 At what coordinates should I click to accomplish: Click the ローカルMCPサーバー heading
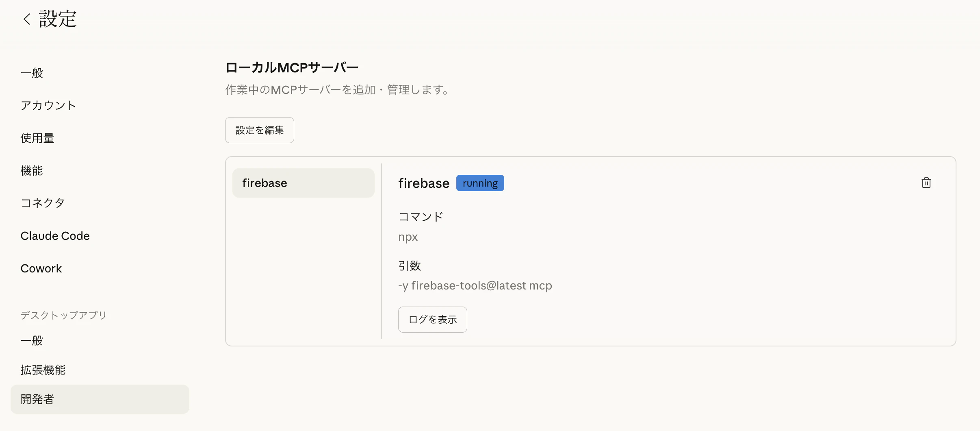[292, 67]
